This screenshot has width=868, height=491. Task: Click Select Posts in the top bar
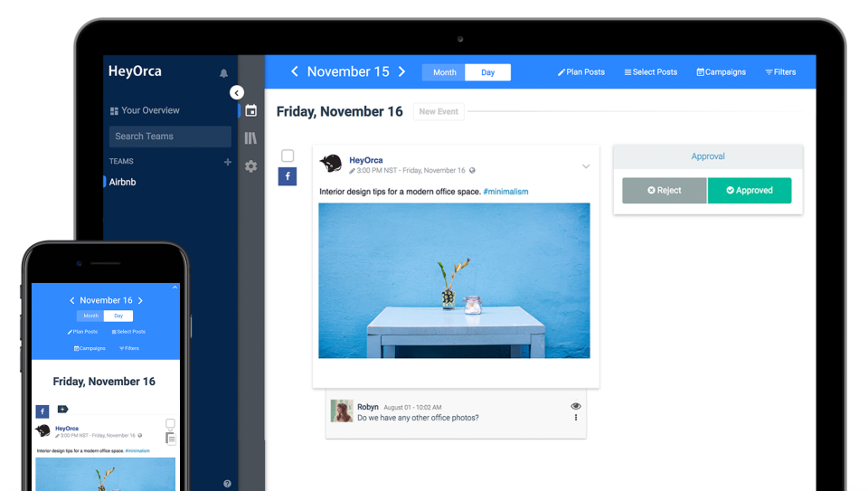[x=651, y=72]
